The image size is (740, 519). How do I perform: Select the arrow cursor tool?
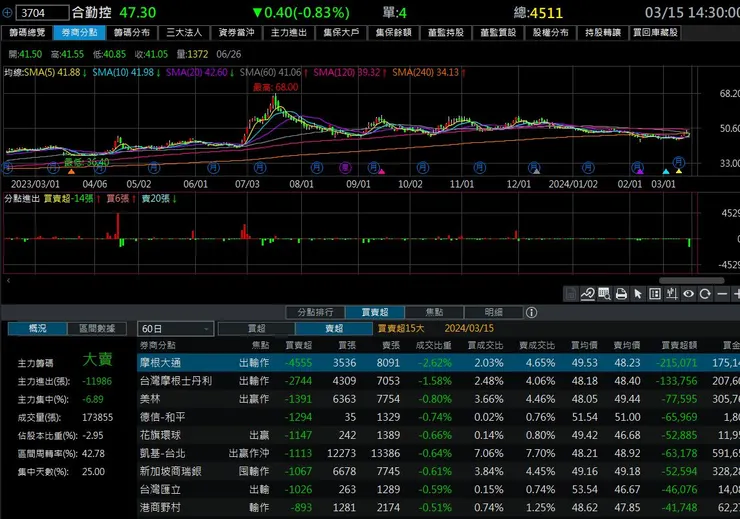click(638, 294)
